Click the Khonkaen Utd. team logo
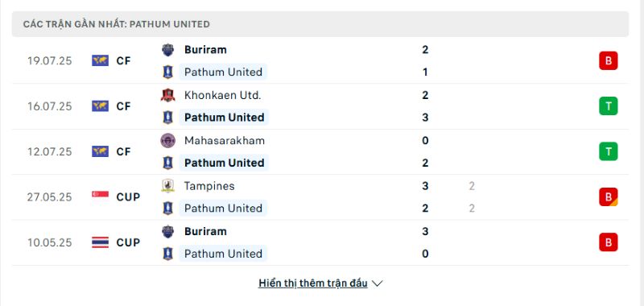The height and width of the screenshot is (306, 644). (167, 95)
